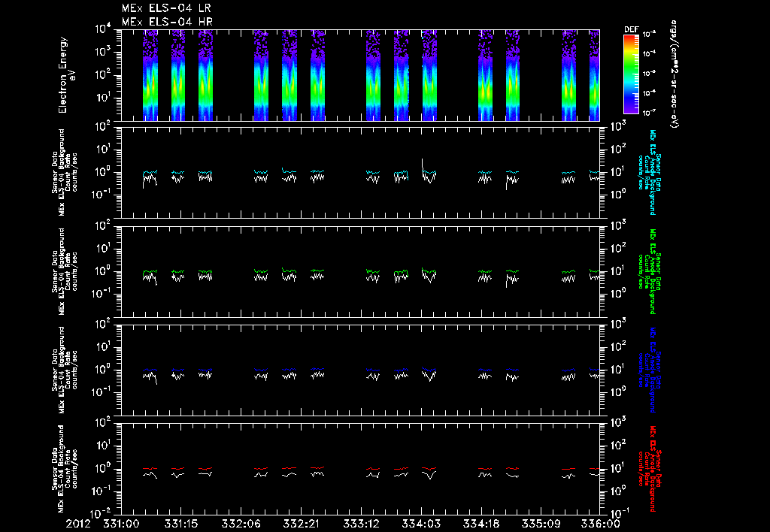Click the 'ergs/(cm**2-sr-sec-eV)' units label

(x=674, y=74)
